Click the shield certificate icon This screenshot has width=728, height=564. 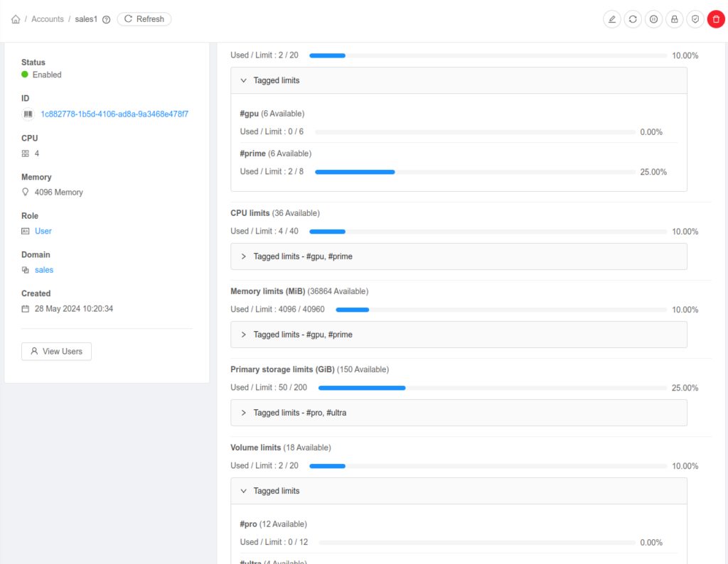(695, 19)
